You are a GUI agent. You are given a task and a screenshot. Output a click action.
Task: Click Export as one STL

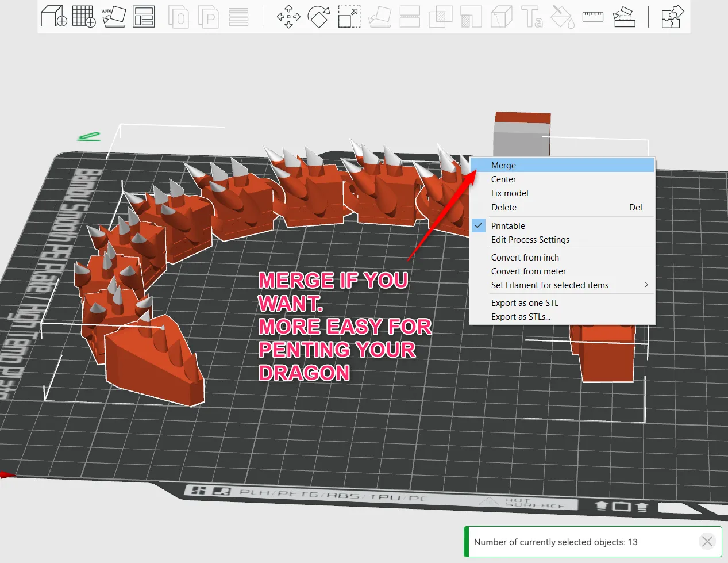click(525, 302)
